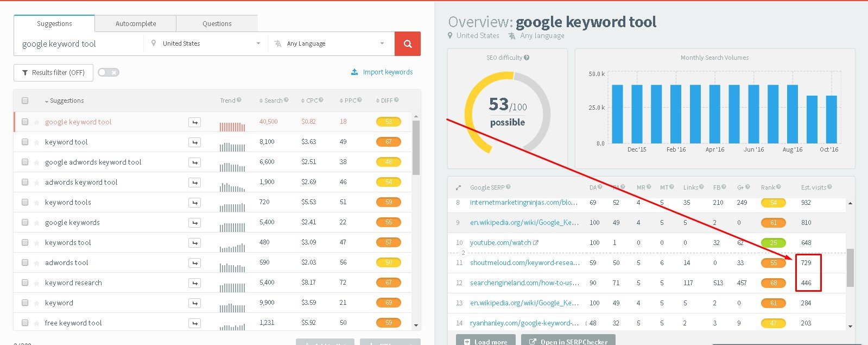Star the google adwords keyword tool suggestion
Viewport: 868px width, 345px height.
(x=36, y=162)
